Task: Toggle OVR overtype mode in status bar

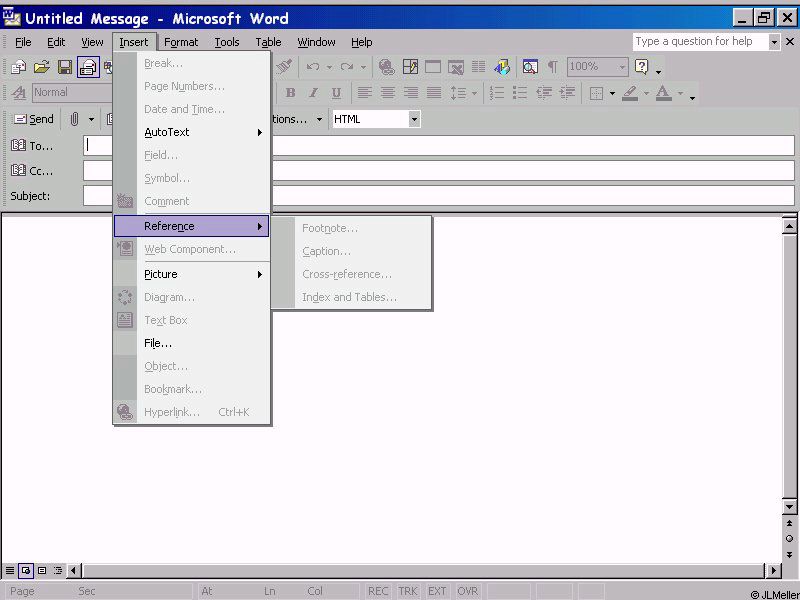Action: [x=468, y=591]
